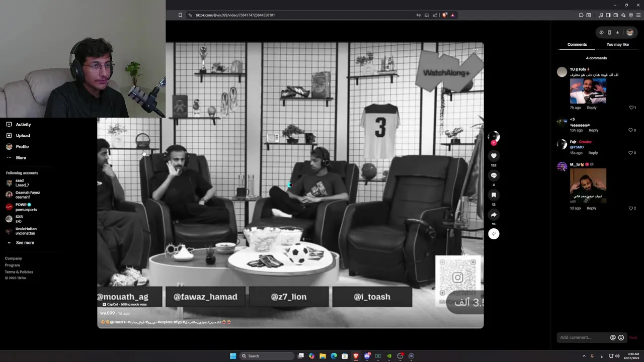Viewport: 644px width, 362px height.
Task: Save the video with the bookmark icon
Action: point(494,195)
